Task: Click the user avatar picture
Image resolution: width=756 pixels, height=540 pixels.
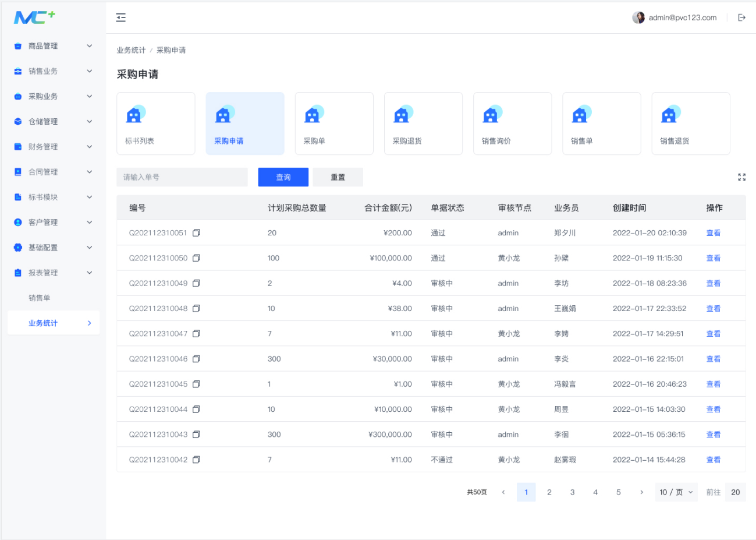Action: (x=638, y=17)
